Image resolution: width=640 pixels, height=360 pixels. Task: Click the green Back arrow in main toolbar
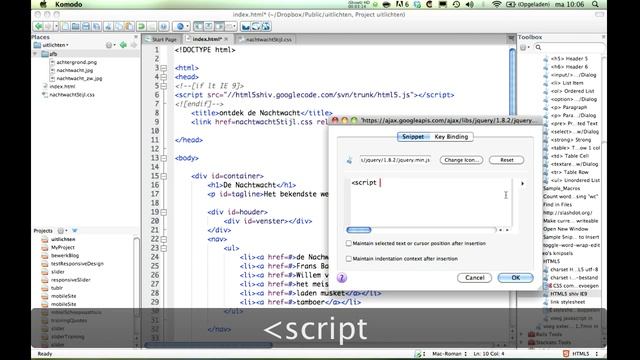[x=39, y=27]
